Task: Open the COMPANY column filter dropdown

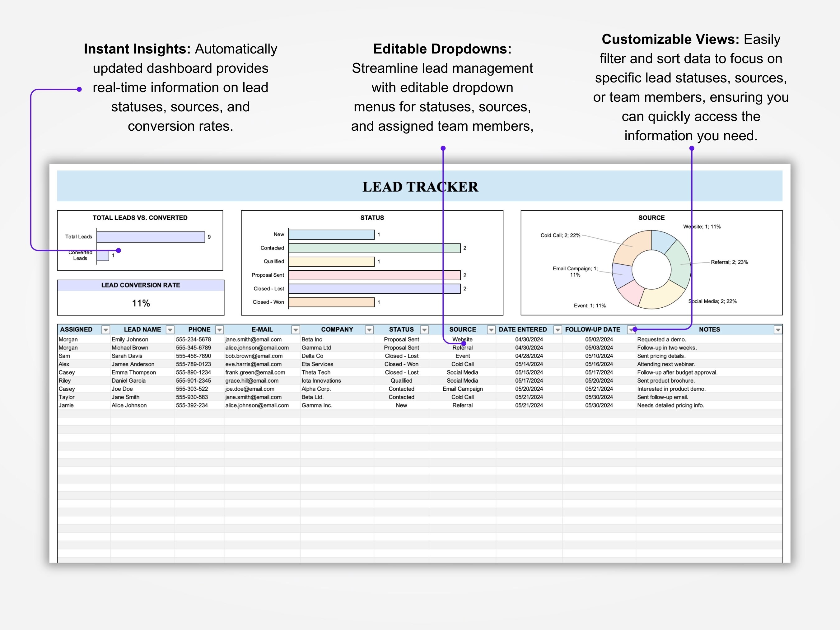Action: [369, 329]
